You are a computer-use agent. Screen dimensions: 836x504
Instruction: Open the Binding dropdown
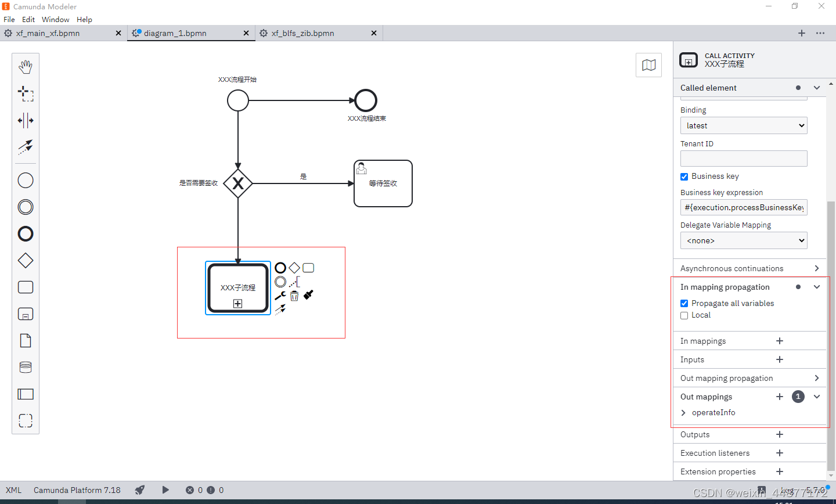click(744, 125)
